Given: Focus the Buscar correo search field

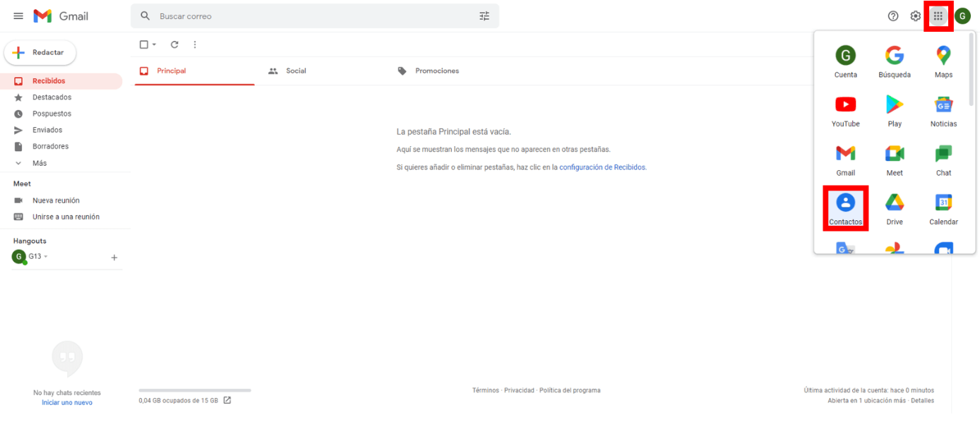Looking at the screenshot, I should 315,16.
